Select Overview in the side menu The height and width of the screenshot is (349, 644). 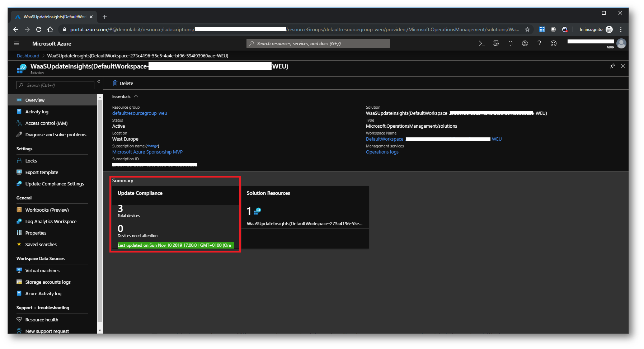[52, 100]
